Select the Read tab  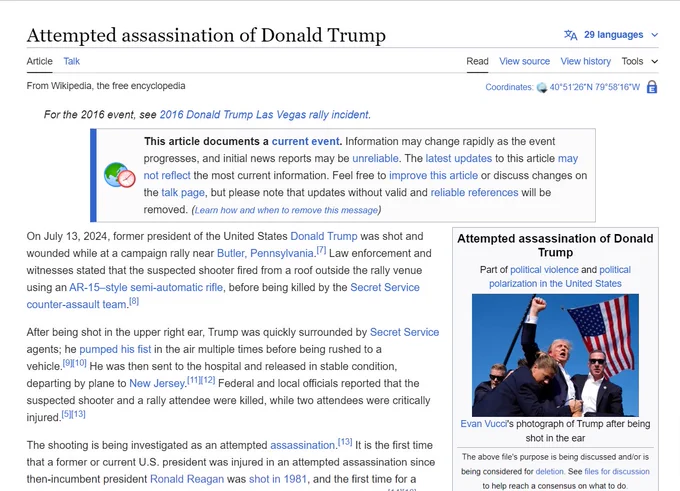tap(477, 61)
